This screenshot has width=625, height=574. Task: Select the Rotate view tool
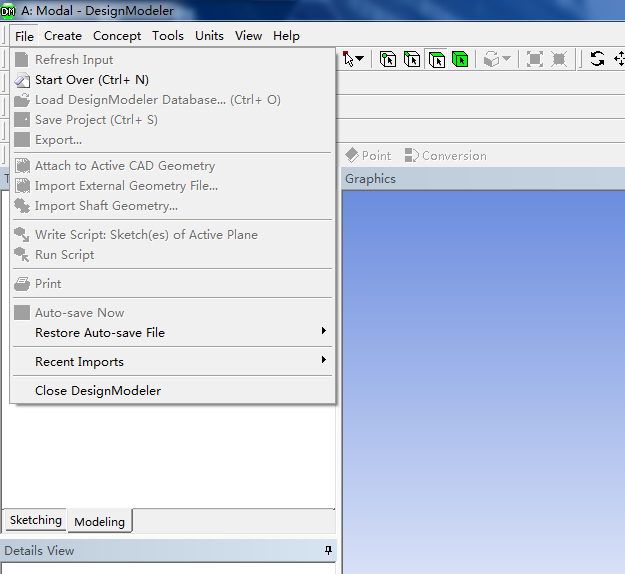click(597, 59)
